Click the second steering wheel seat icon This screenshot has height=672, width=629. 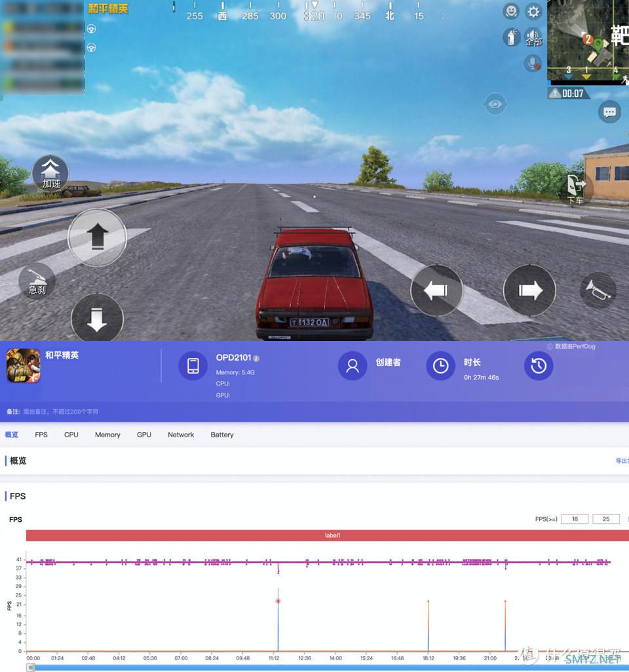click(x=91, y=47)
